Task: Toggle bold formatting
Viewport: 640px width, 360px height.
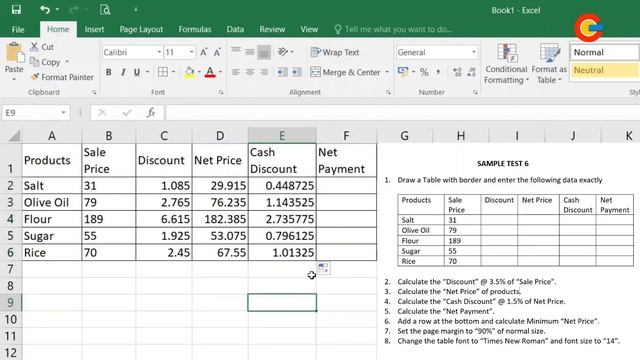Action: tap(109, 72)
